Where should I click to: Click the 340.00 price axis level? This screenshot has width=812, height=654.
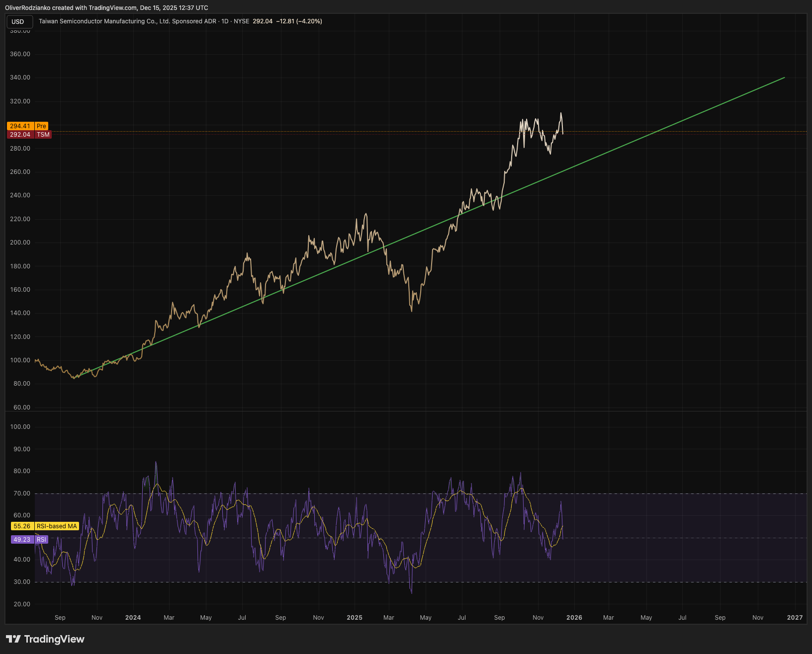pos(20,78)
